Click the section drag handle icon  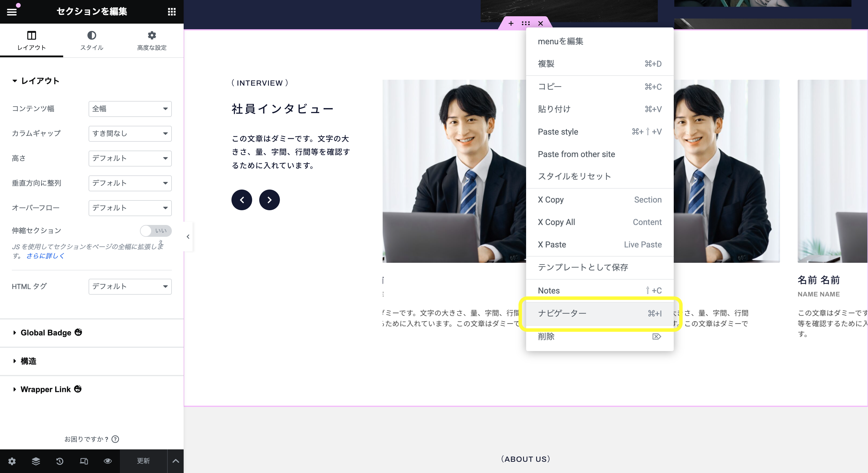tap(526, 23)
